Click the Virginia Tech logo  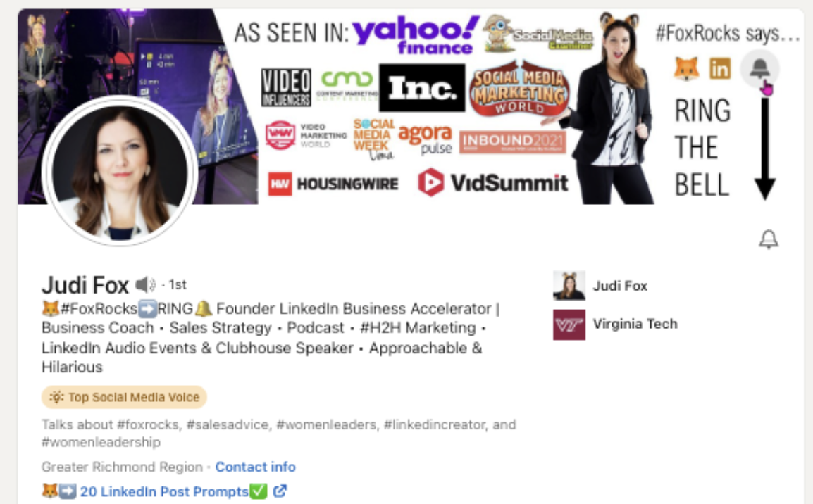tap(569, 325)
